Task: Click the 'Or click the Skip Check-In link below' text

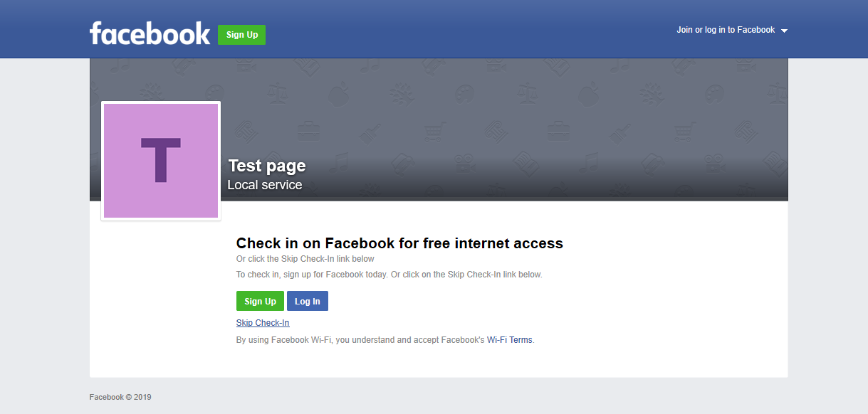Action: coord(305,259)
